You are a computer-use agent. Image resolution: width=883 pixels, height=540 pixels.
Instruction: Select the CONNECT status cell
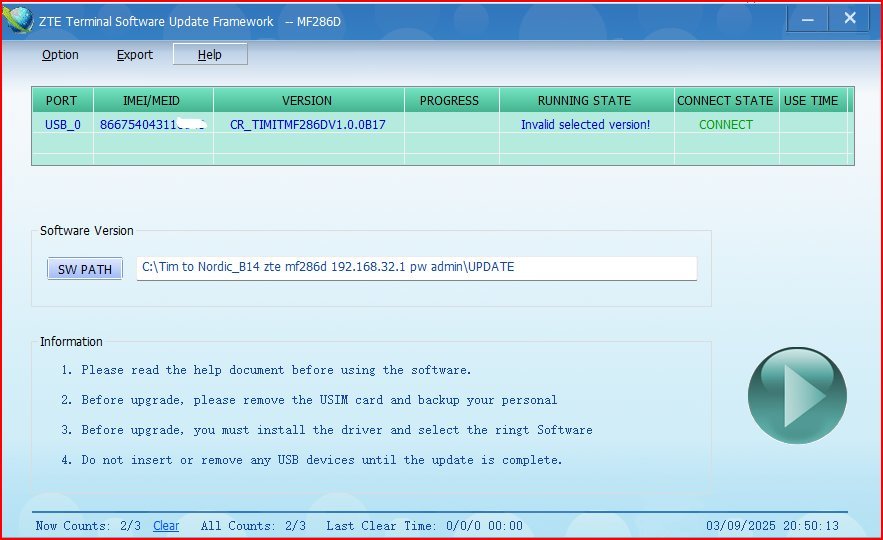pos(726,125)
